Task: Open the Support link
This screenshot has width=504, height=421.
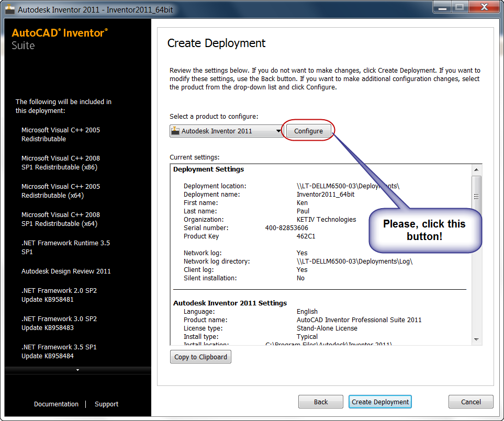Action: tap(106, 404)
